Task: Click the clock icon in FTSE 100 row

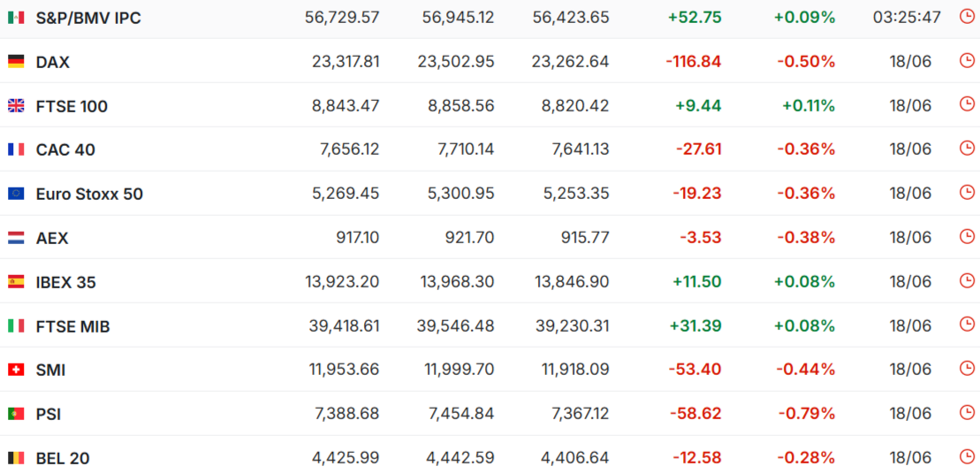Action: click(x=966, y=103)
